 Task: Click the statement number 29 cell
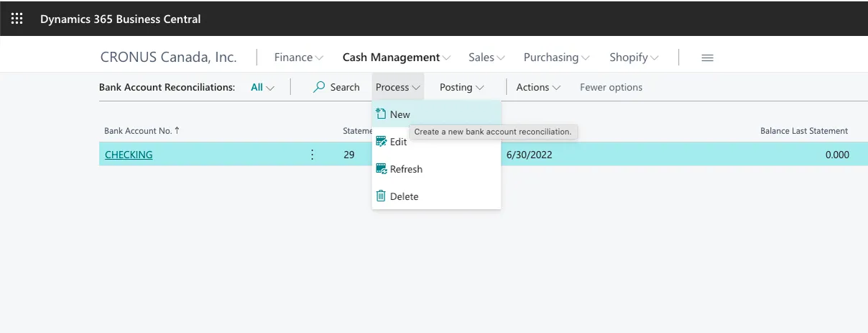point(348,154)
